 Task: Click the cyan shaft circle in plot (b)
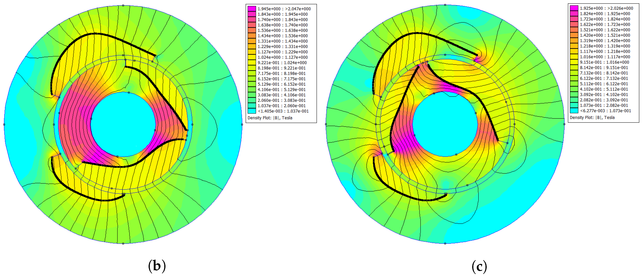[123, 124]
